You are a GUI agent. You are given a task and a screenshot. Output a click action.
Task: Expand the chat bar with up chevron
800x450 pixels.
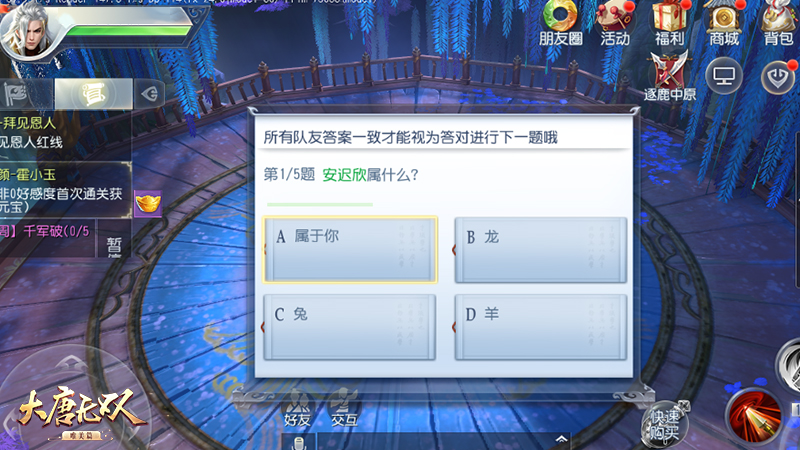(561, 439)
